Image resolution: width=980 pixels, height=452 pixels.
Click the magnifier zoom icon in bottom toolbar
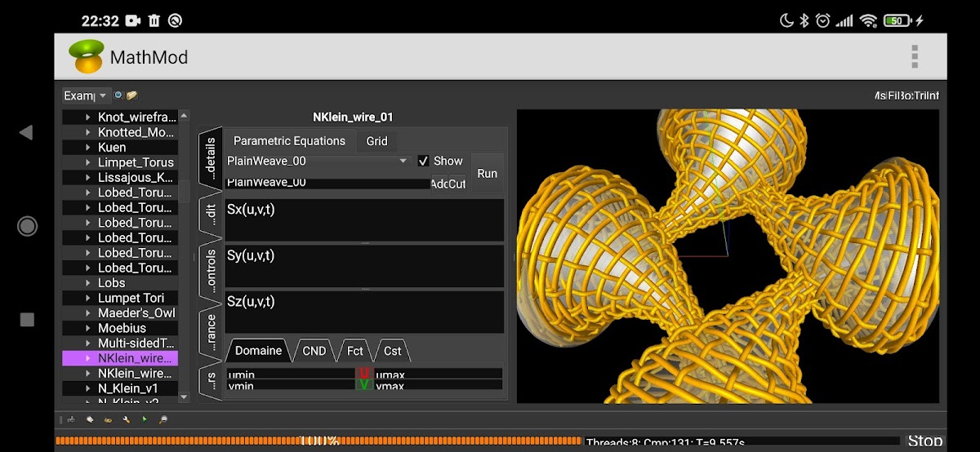coord(163,420)
